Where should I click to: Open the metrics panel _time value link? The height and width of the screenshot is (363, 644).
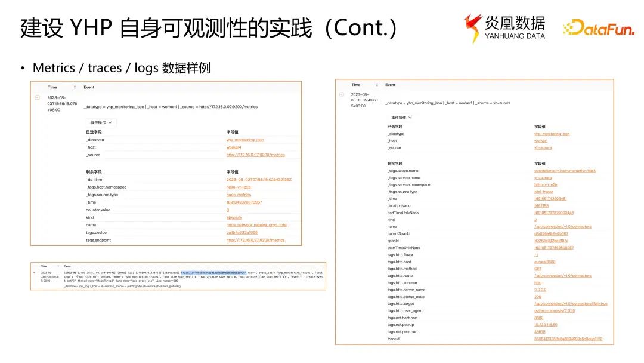(x=244, y=202)
